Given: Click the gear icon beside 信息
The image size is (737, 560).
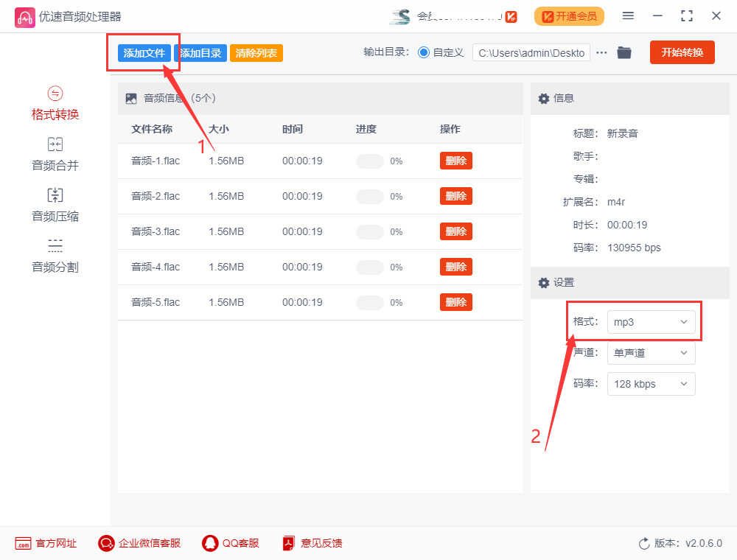Looking at the screenshot, I should coord(544,98).
